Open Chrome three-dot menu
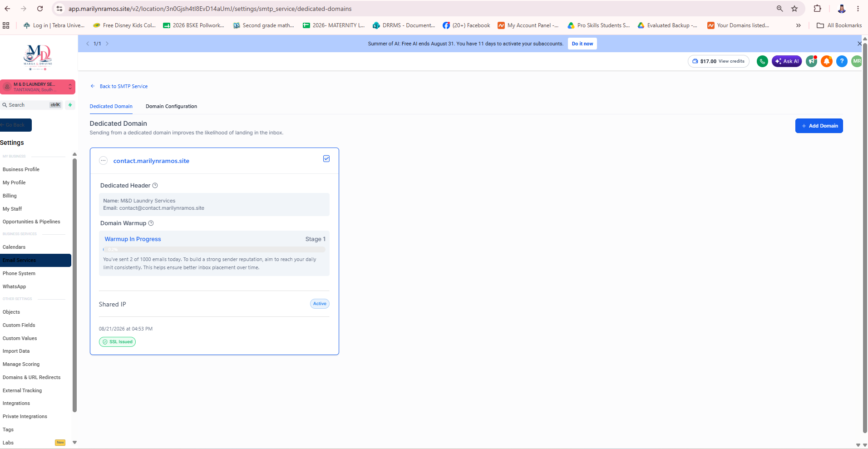Viewport: 868px width, 449px height. [x=858, y=9]
